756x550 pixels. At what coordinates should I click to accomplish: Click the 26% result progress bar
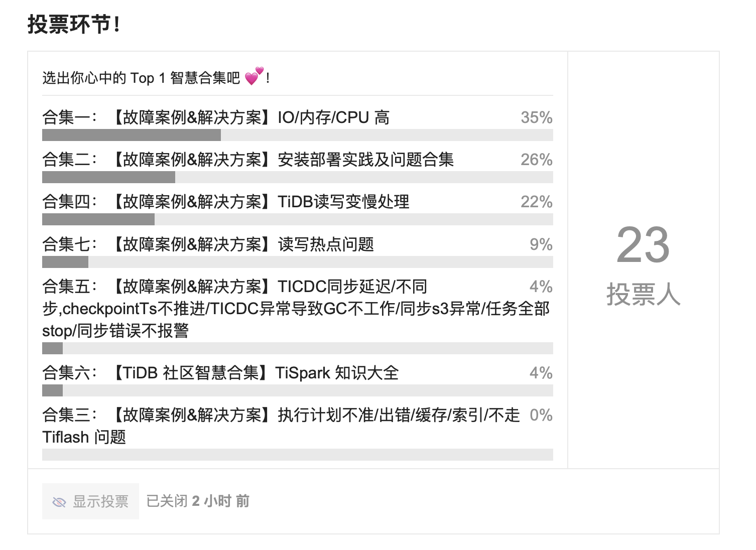[x=297, y=177]
